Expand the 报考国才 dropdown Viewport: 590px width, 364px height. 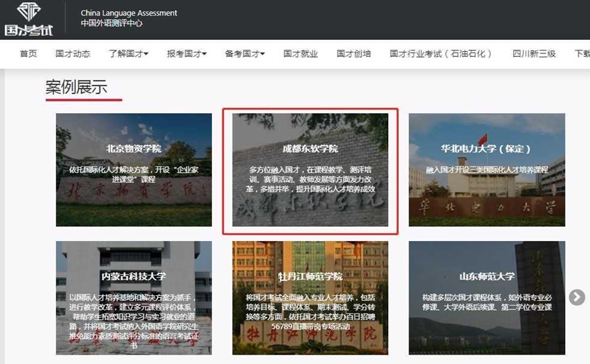[x=187, y=54]
